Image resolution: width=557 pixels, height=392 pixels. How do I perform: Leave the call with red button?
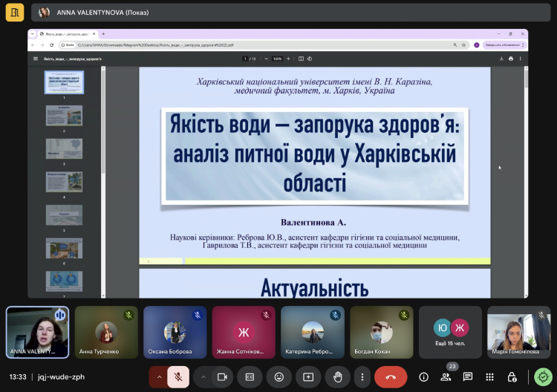point(391,377)
